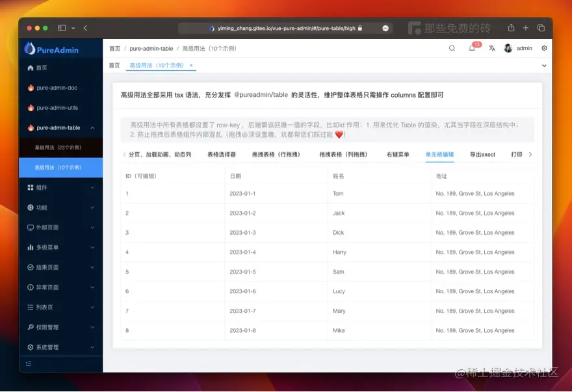Click the red notification badge showing 13
This screenshot has height=392, width=572.
click(476, 44)
